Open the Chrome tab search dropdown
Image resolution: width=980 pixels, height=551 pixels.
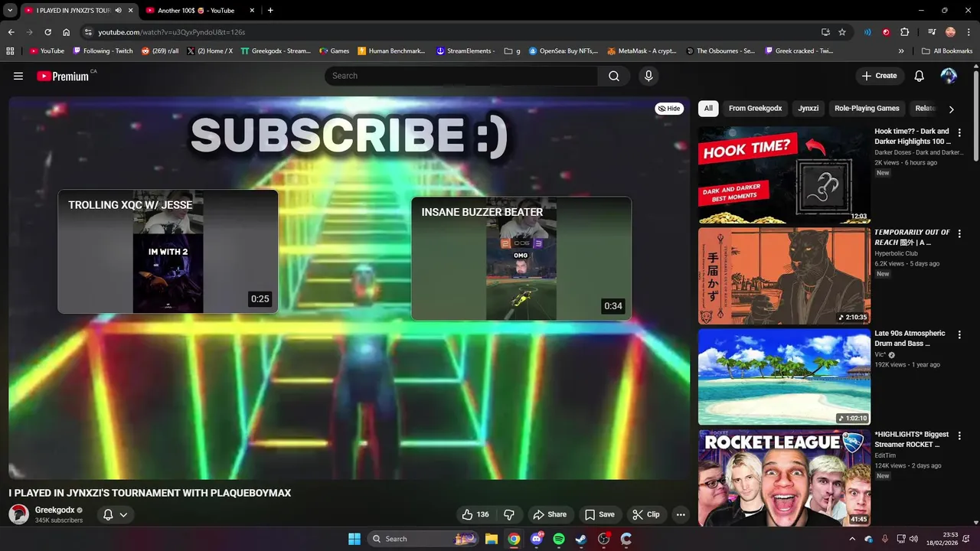pos(10,11)
